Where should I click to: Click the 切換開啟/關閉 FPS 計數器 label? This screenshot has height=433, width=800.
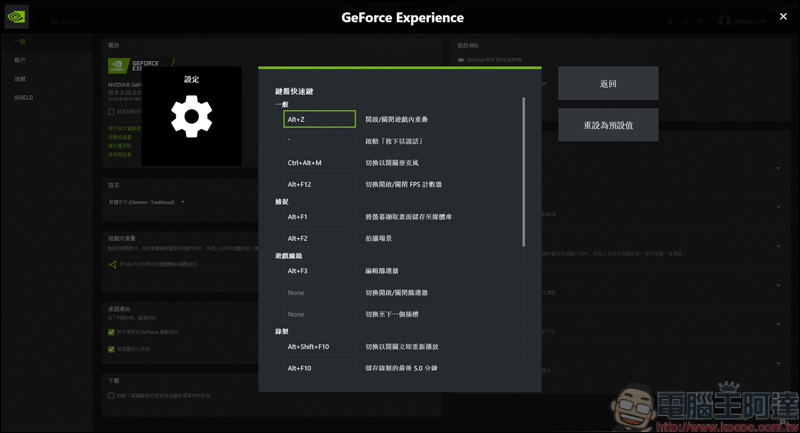click(404, 184)
